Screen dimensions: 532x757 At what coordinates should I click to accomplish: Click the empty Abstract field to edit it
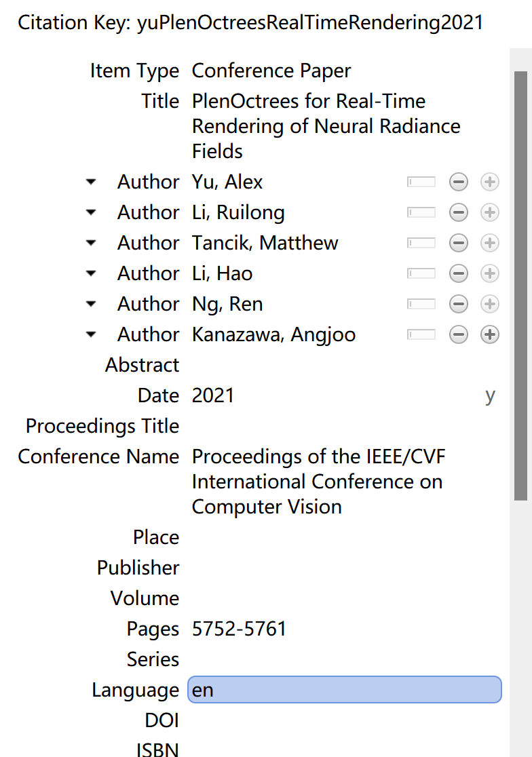271,365
